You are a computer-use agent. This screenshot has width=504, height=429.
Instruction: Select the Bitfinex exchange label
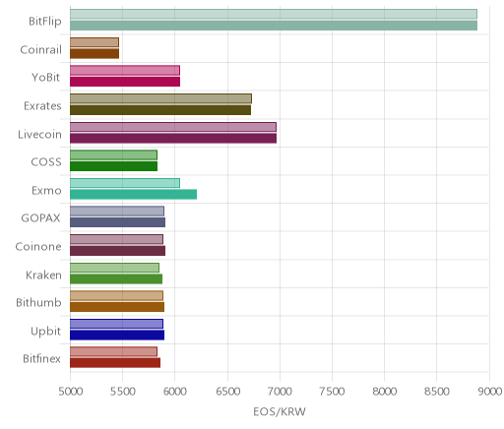(x=41, y=359)
